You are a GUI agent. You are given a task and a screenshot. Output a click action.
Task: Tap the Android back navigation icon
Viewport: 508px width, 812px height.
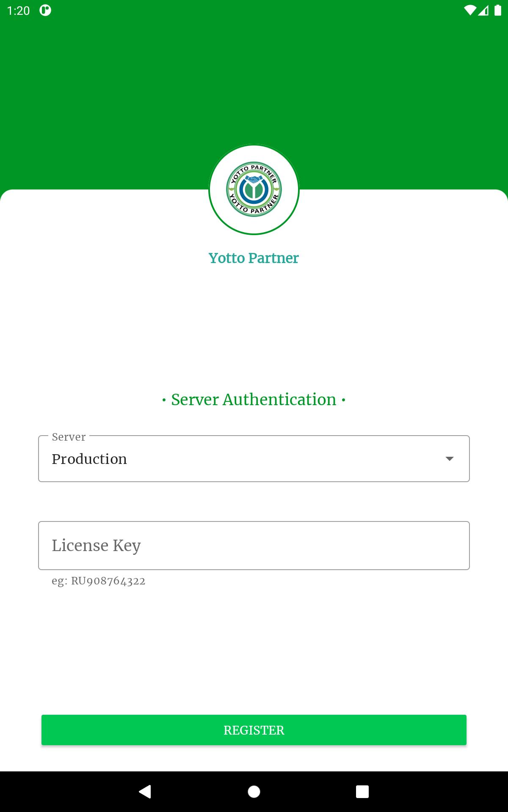click(145, 791)
